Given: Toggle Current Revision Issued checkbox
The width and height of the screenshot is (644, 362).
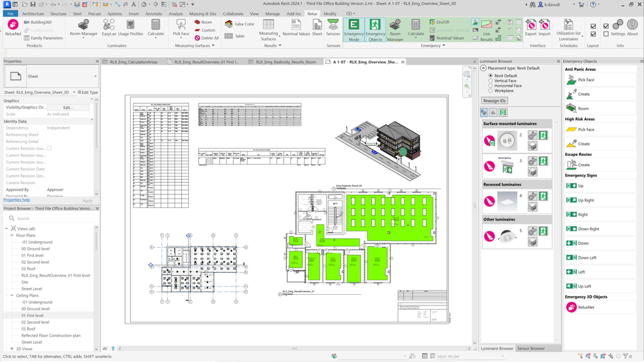Looking at the screenshot, I should 49,148.
